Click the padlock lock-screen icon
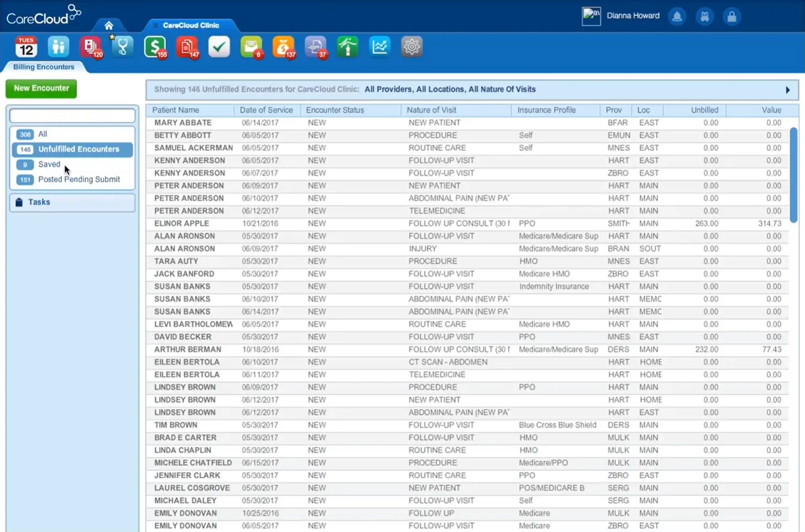 (731, 17)
